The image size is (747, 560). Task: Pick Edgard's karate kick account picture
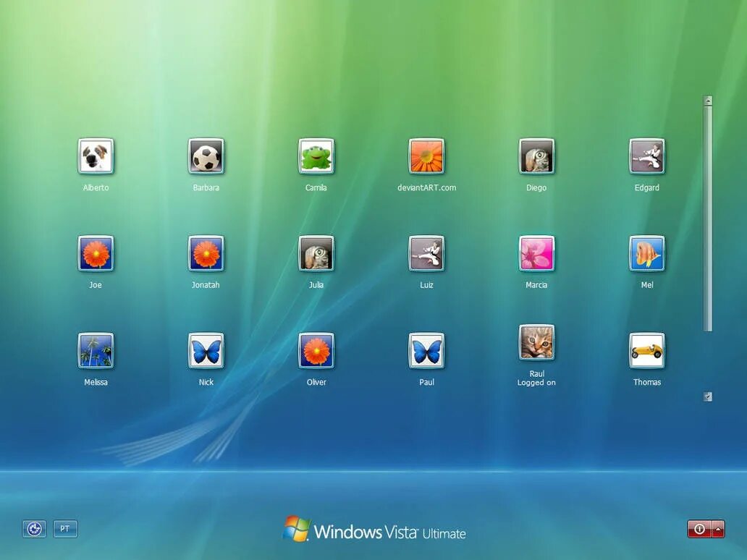pos(647,156)
